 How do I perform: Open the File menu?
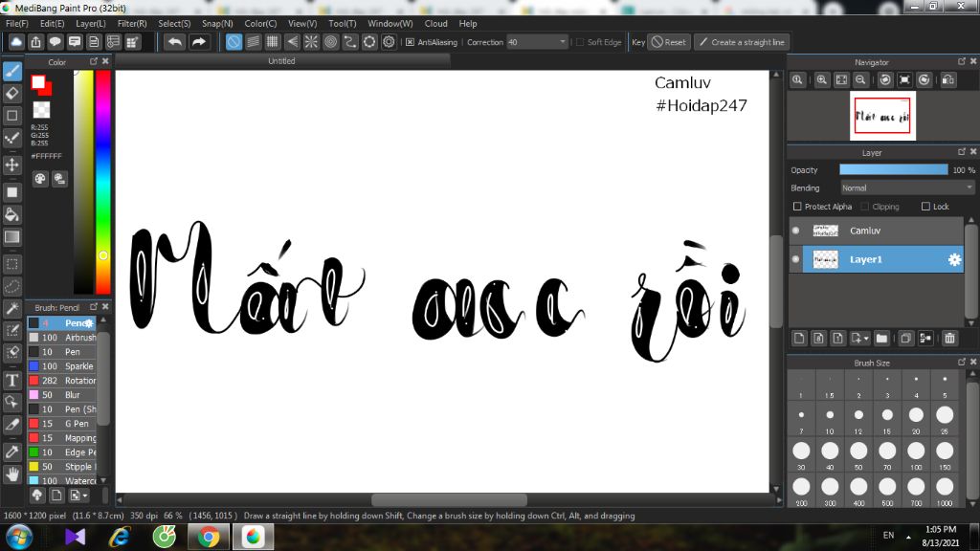(17, 24)
